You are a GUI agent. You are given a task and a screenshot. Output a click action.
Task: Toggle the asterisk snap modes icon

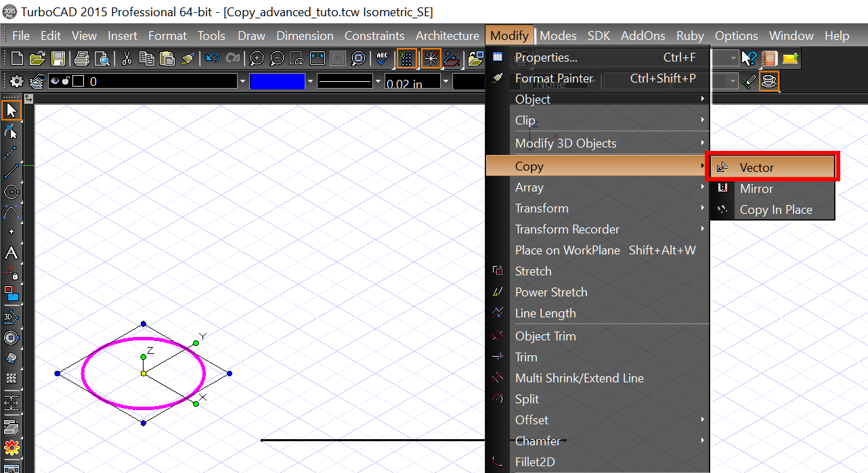tap(431, 59)
